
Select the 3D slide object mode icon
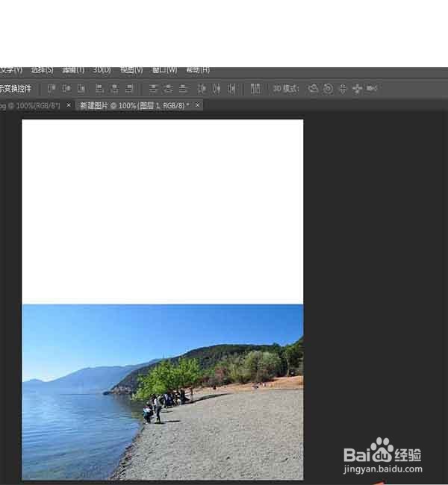(358, 89)
